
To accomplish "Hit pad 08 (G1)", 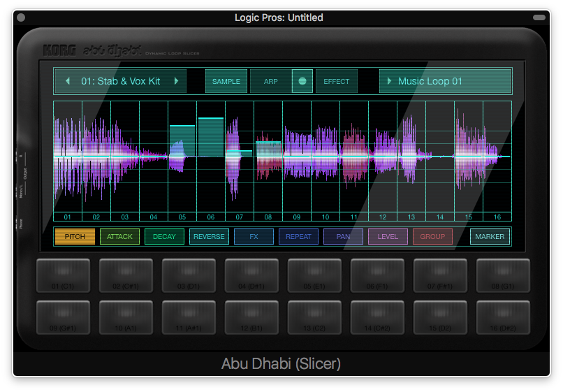I will click(x=503, y=275).
